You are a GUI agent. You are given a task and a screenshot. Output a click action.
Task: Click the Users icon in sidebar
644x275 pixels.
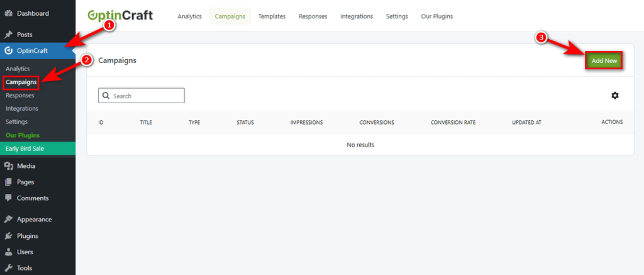(x=8, y=252)
